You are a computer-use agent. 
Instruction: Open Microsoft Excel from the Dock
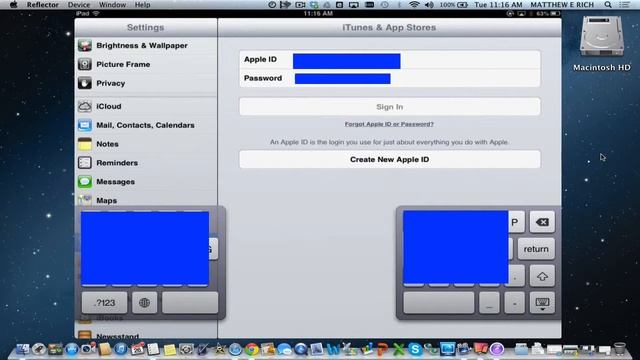pyautogui.click(x=399, y=349)
